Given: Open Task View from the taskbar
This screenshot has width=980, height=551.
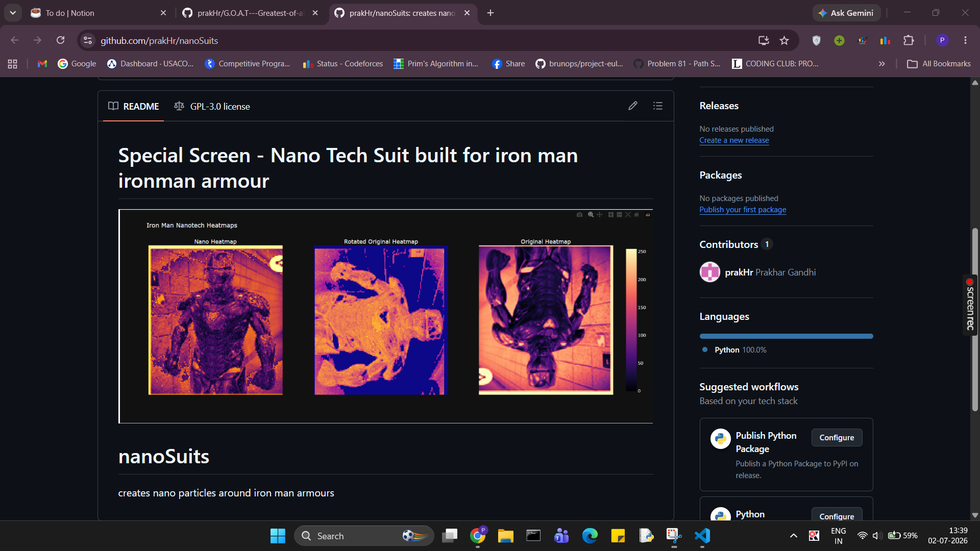Looking at the screenshot, I should 450,536.
